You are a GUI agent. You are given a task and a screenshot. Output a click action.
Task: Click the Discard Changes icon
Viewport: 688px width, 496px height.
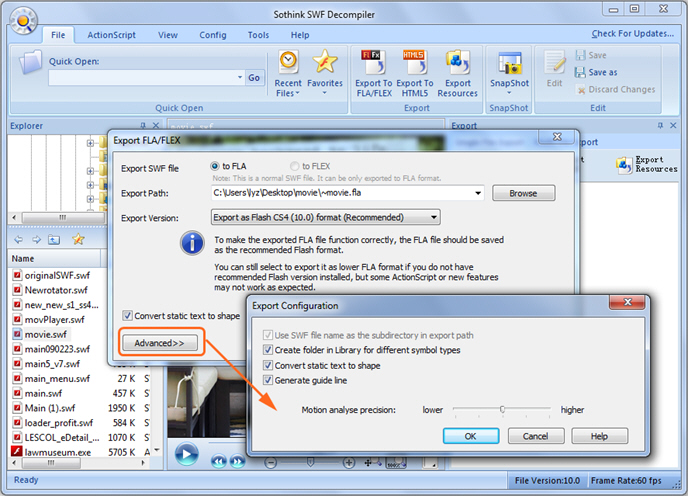coord(581,90)
